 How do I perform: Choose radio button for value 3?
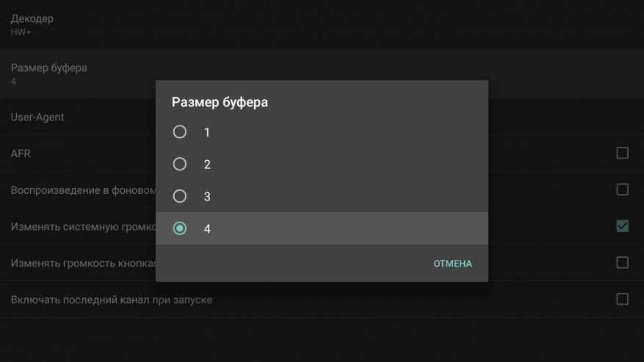tap(180, 196)
